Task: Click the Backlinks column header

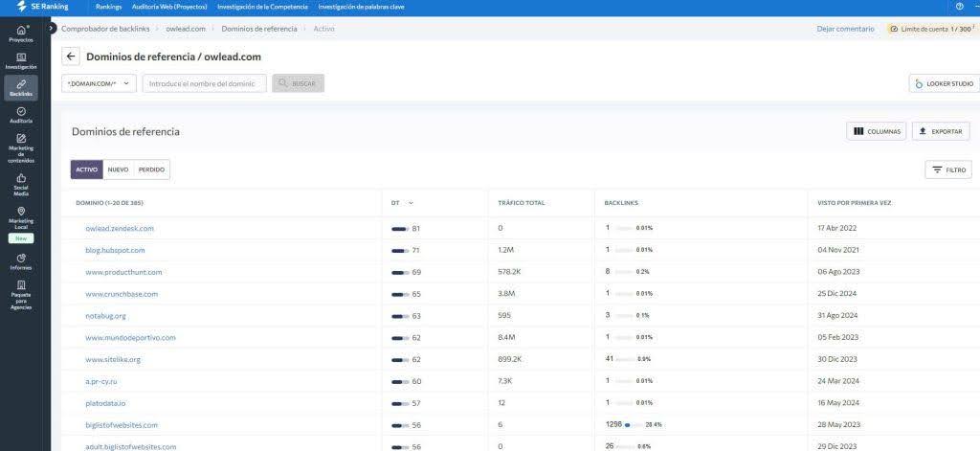Action: click(x=620, y=203)
